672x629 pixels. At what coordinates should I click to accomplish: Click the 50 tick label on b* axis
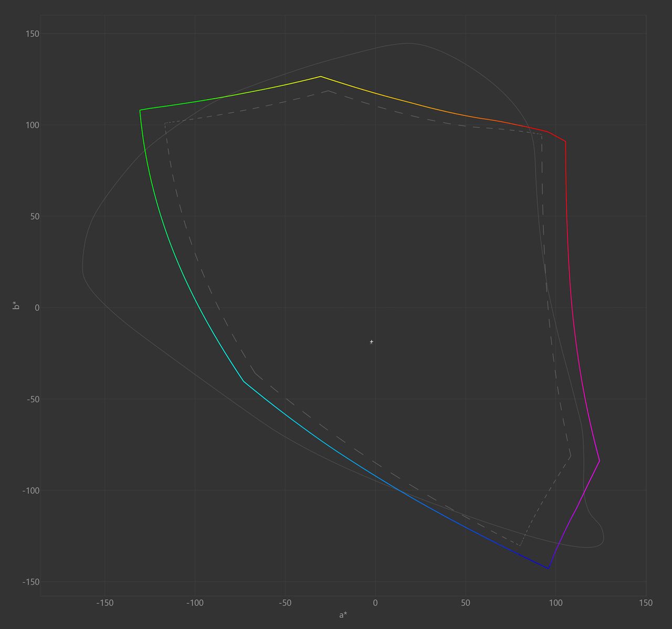35,216
